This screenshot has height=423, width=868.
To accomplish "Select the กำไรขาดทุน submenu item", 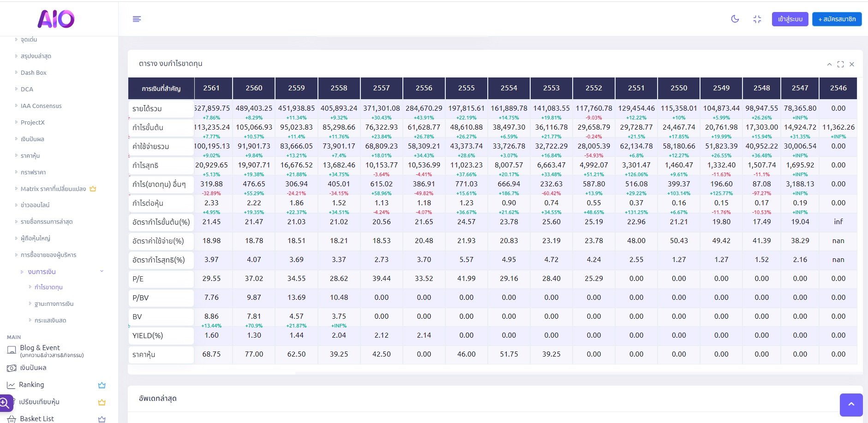I will pyautogui.click(x=48, y=287).
